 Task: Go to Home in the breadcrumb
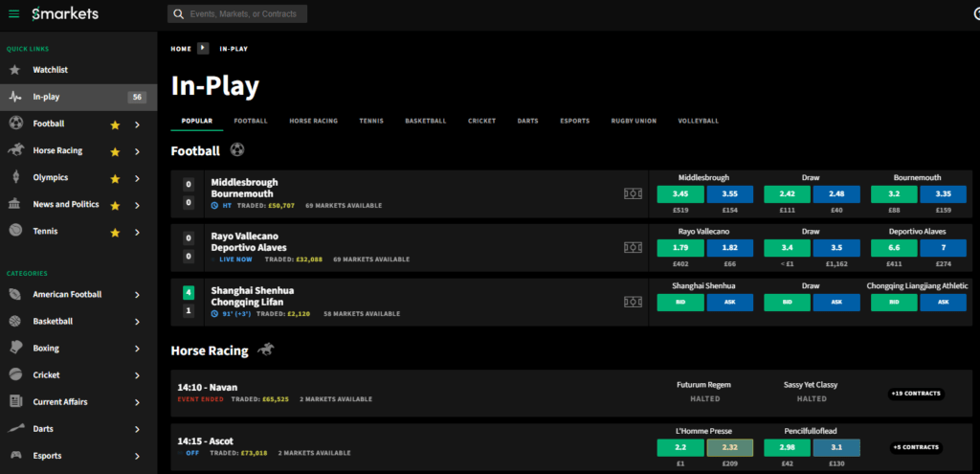[181, 49]
